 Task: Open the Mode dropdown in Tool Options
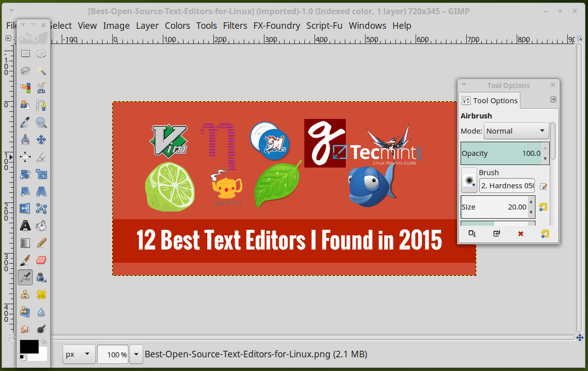tap(516, 131)
